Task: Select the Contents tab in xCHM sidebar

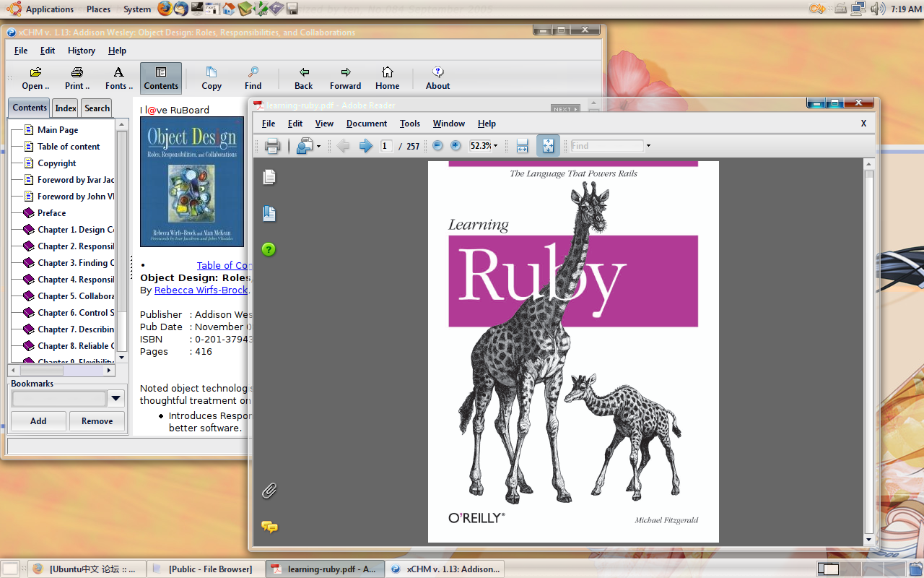Action: pyautogui.click(x=30, y=108)
